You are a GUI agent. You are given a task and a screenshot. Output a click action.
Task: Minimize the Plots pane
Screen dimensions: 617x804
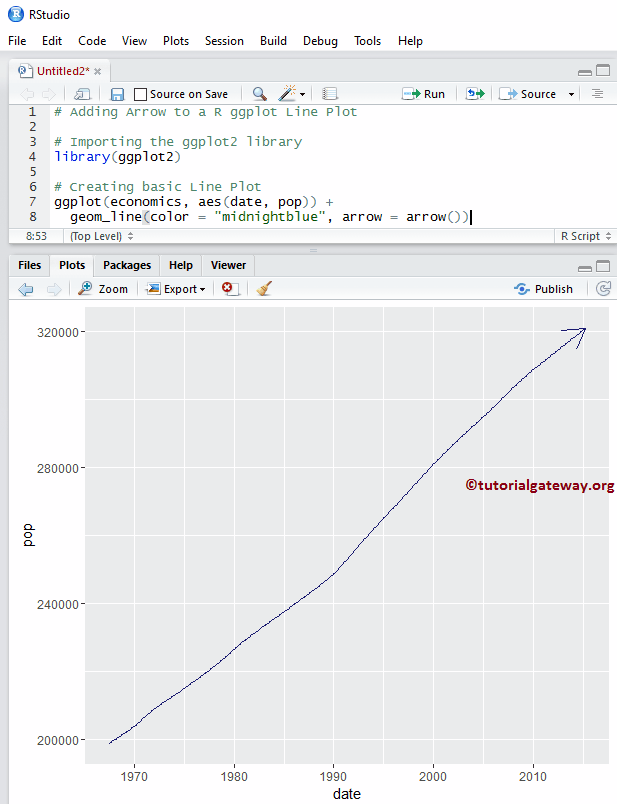coord(585,268)
